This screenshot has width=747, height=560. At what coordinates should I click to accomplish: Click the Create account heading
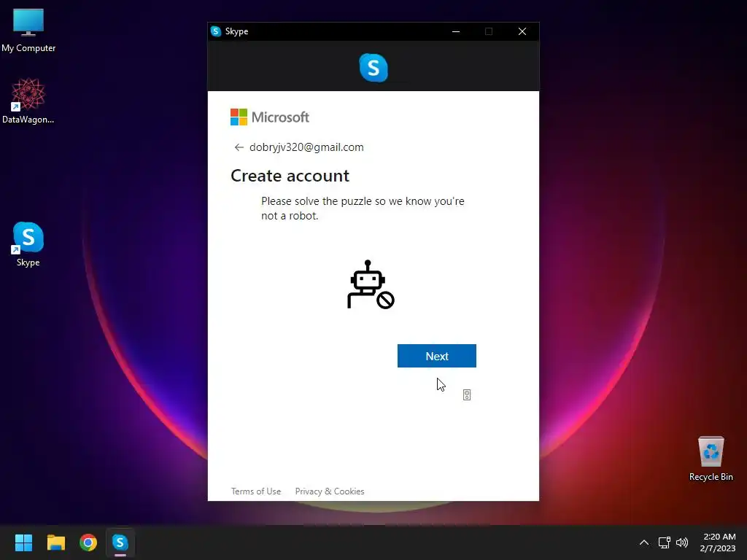pyautogui.click(x=290, y=176)
